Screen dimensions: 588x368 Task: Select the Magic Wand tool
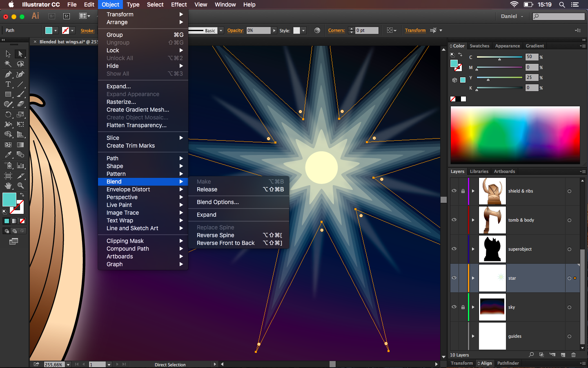pyautogui.click(x=8, y=64)
